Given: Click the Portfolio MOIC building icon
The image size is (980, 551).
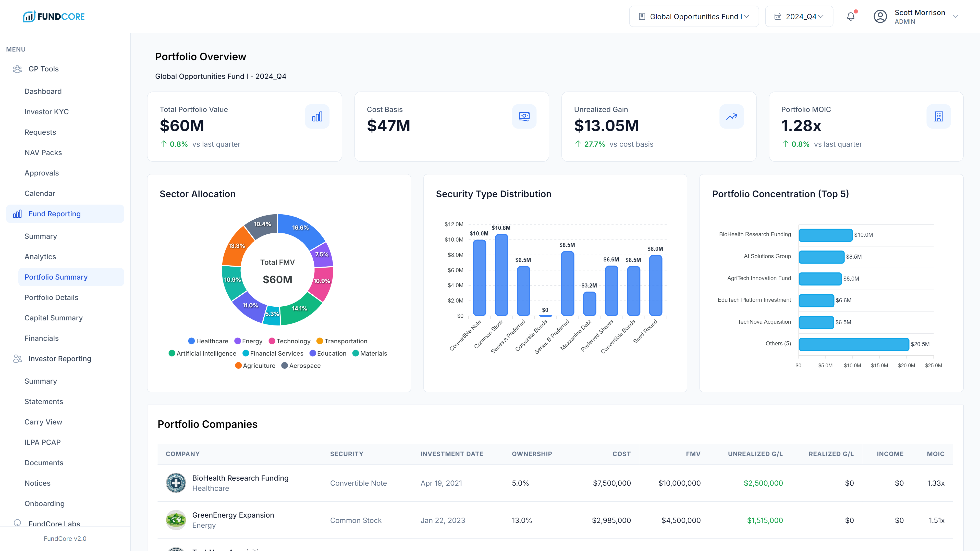Looking at the screenshot, I should point(939,116).
